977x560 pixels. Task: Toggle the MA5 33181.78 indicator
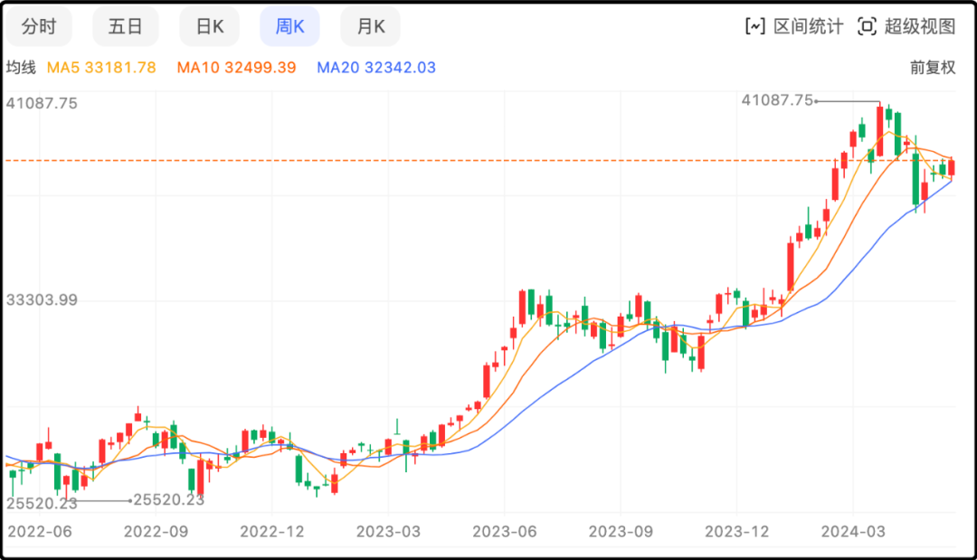[101, 68]
